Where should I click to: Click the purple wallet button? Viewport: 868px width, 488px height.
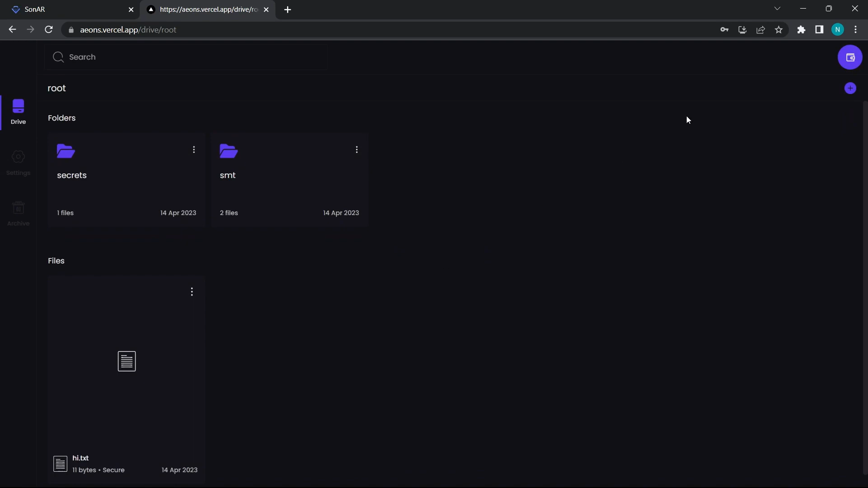[x=850, y=57]
